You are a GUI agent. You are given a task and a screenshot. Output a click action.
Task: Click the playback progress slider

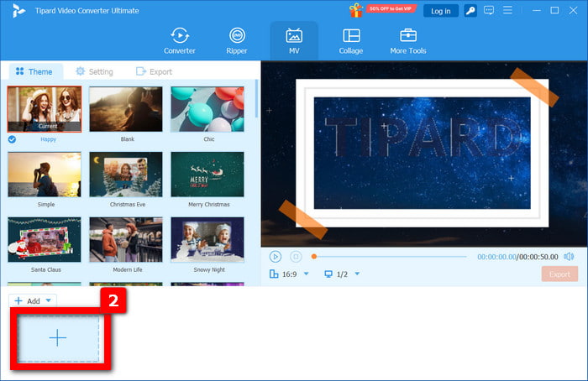pos(390,257)
